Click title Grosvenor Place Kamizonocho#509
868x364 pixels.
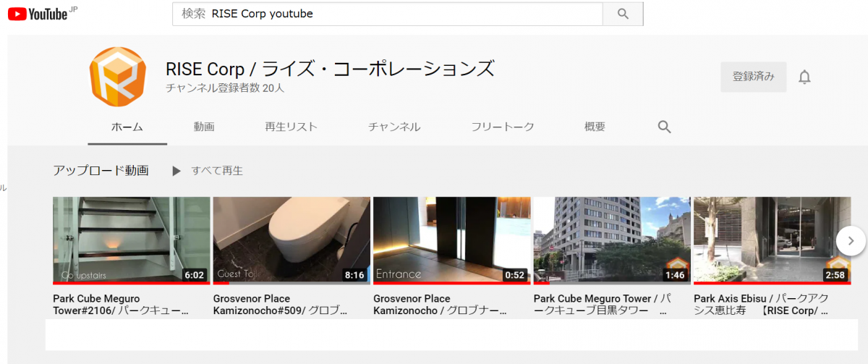[281, 305]
